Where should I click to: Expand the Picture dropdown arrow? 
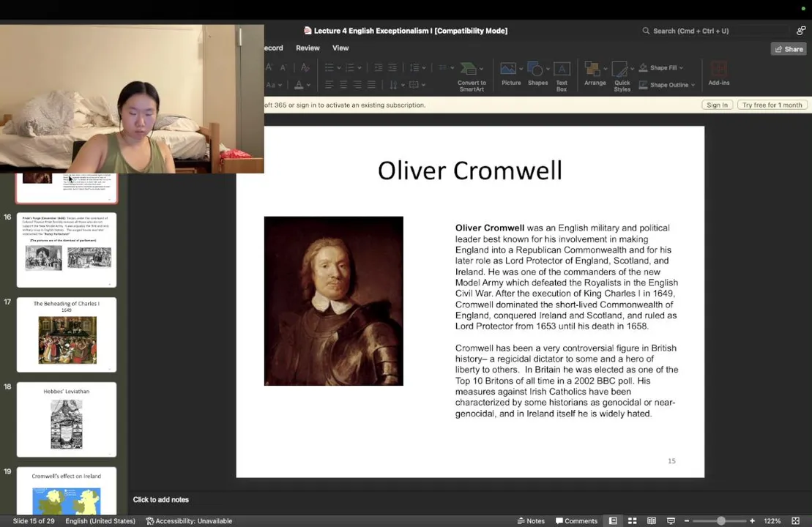[521, 68]
